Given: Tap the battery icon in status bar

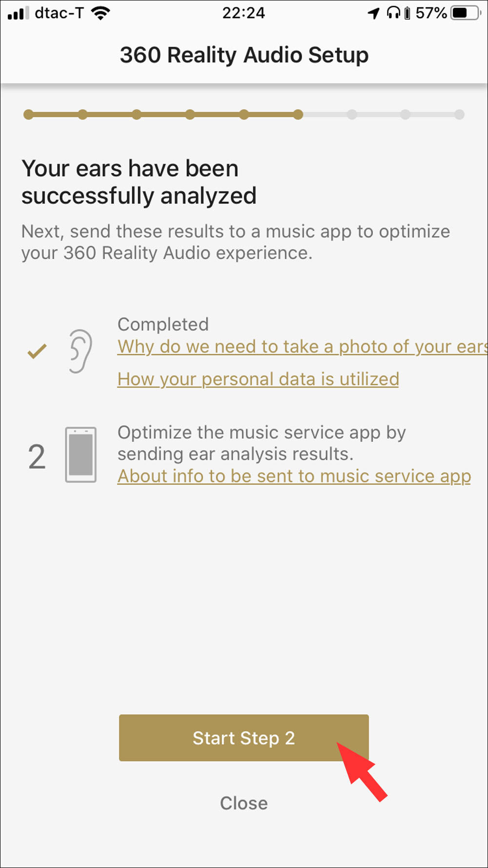Looking at the screenshot, I should 466,13.
